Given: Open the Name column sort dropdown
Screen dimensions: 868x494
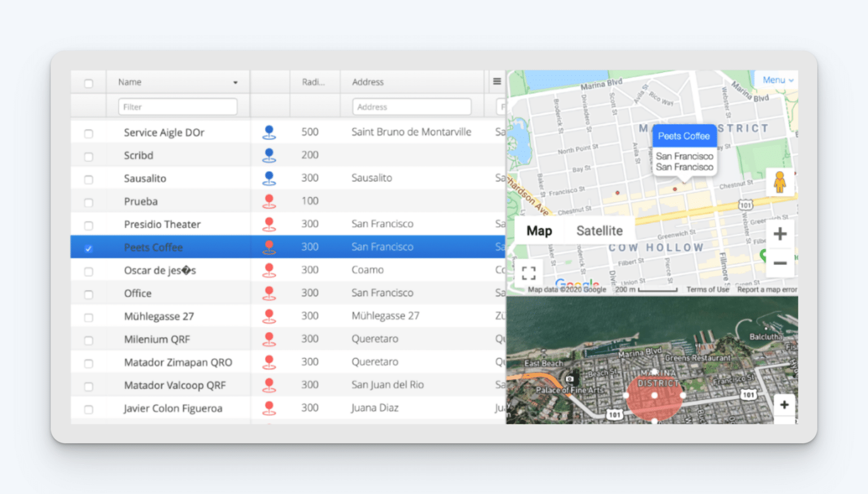Looking at the screenshot, I should 236,81.
